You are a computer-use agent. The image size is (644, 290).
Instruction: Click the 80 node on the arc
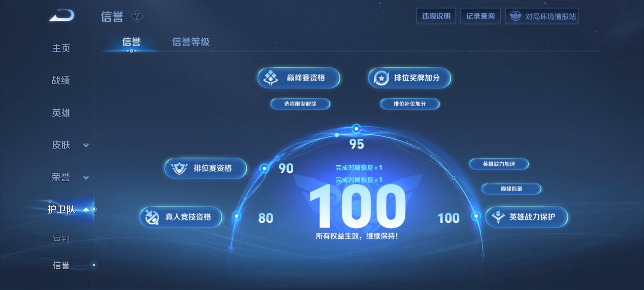tap(236, 216)
